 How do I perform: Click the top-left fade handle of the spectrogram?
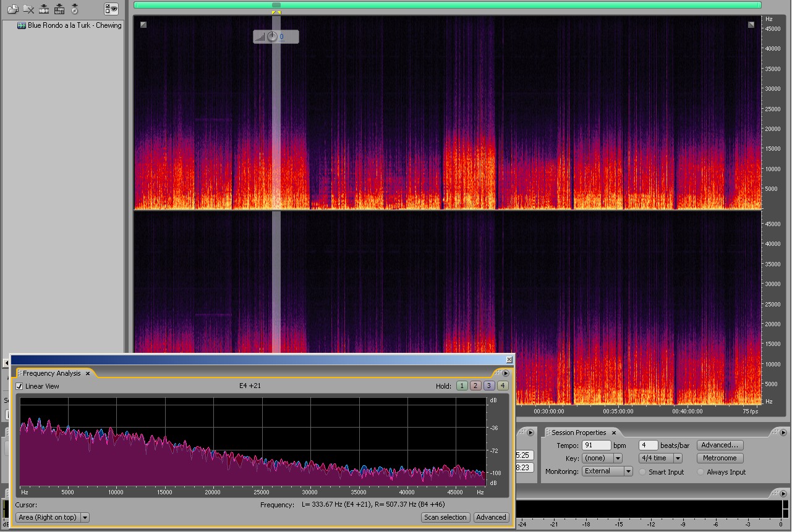coord(143,25)
